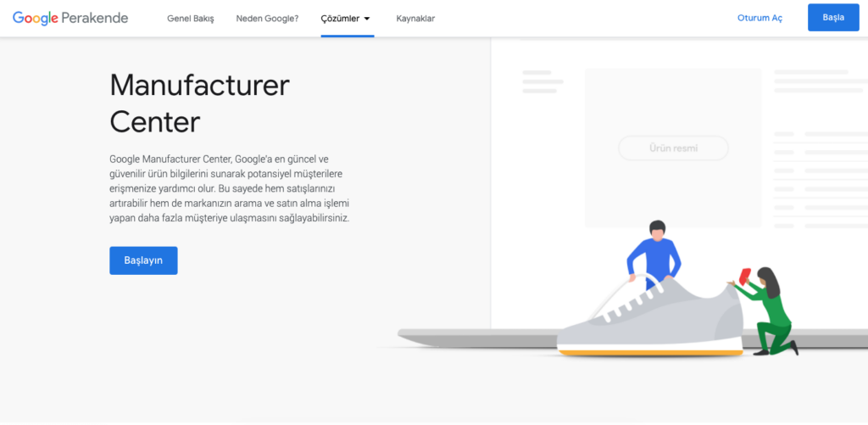
Task: Click the blue Başlayın button
Action: tap(143, 260)
